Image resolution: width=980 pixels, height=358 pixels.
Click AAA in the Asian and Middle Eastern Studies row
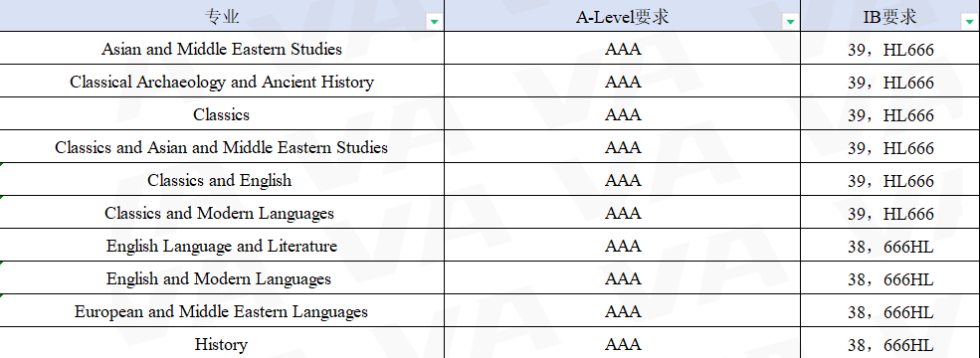pyautogui.click(x=623, y=49)
